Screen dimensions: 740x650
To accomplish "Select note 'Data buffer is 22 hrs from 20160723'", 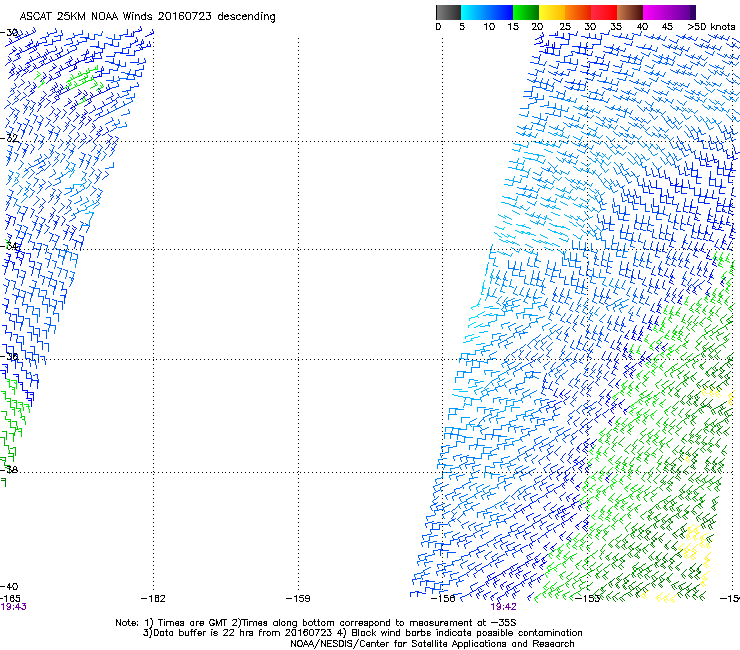I will (x=243, y=633).
